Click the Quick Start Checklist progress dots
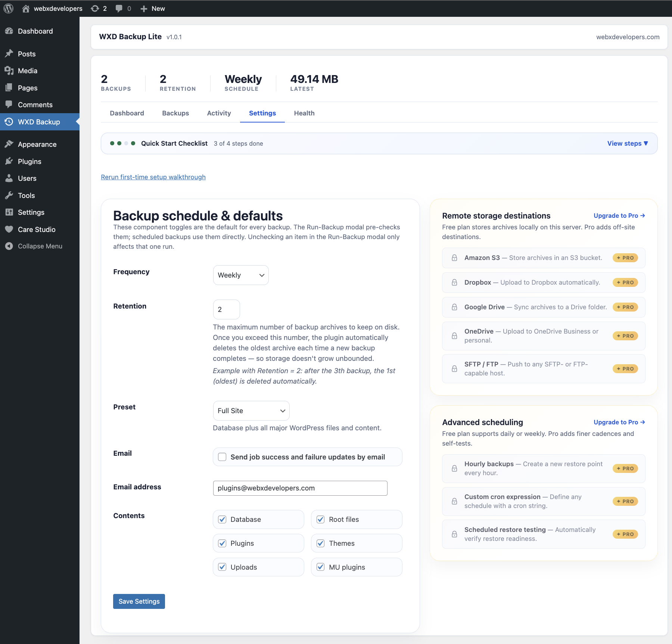Viewport: 672px width, 644px height. pos(122,143)
